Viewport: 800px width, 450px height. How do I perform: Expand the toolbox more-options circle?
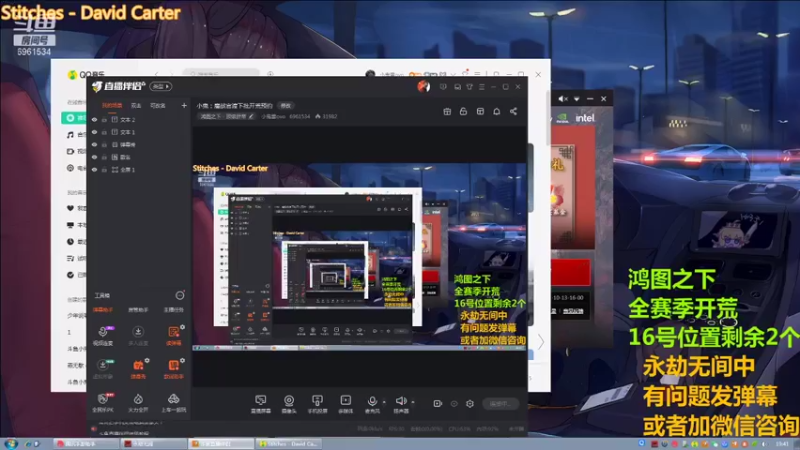tap(180, 295)
